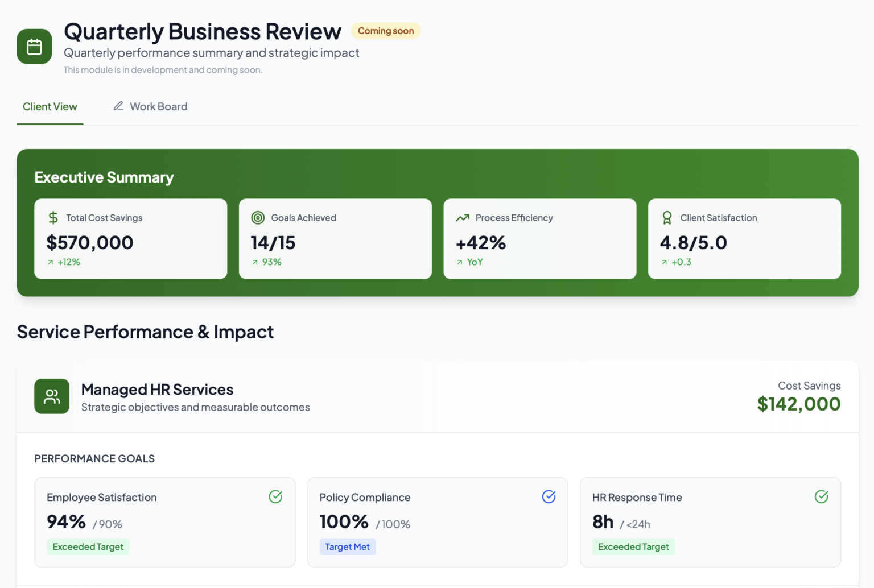This screenshot has height=588, width=874.
Task: Select the 4.8/5.0 client satisfaction value
Action: [694, 243]
